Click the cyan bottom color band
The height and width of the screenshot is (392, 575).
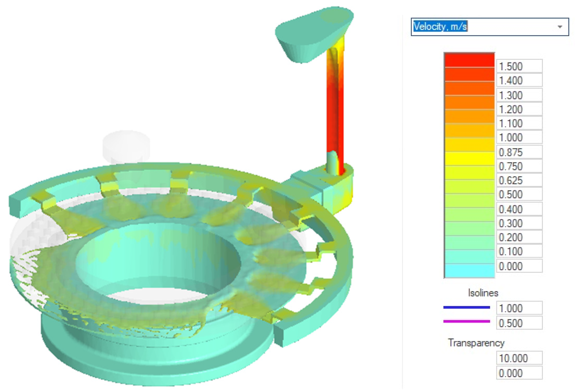point(469,270)
